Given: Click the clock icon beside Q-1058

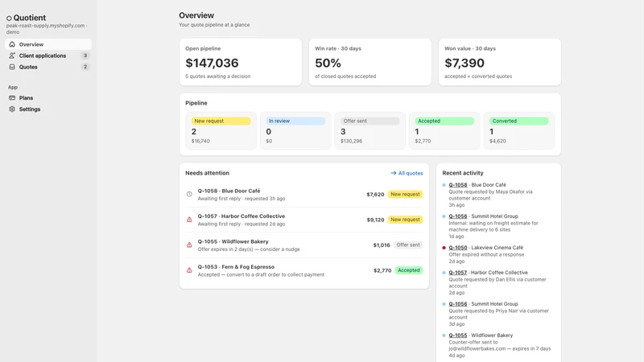Looking at the screenshot, I should (x=189, y=194).
